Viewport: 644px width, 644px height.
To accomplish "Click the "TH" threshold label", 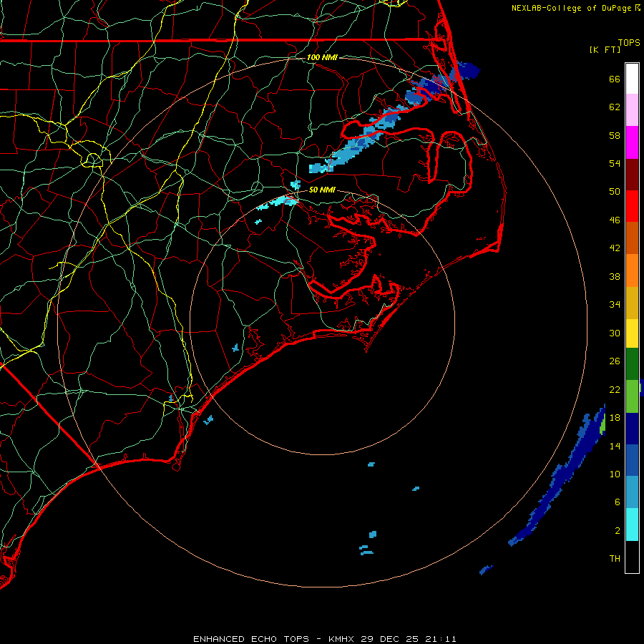I will pyautogui.click(x=615, y=559).
